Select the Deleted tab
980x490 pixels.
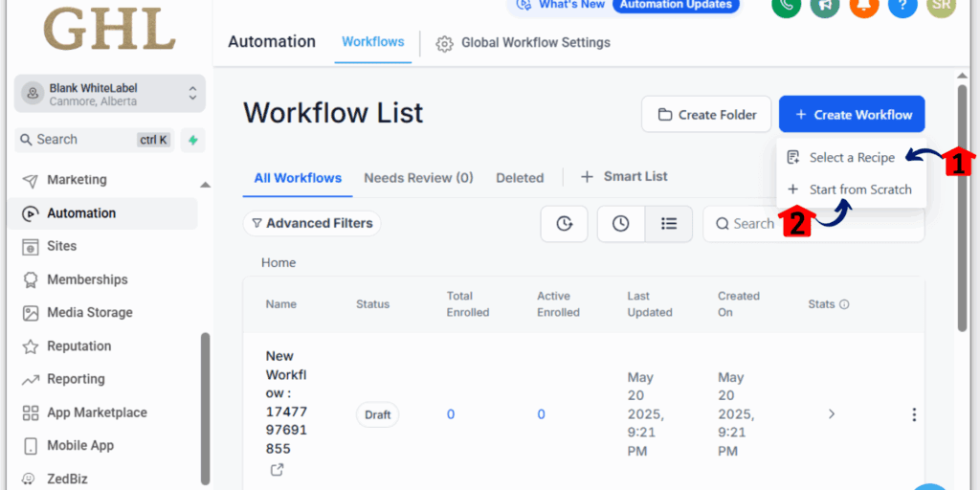point(520,178)
